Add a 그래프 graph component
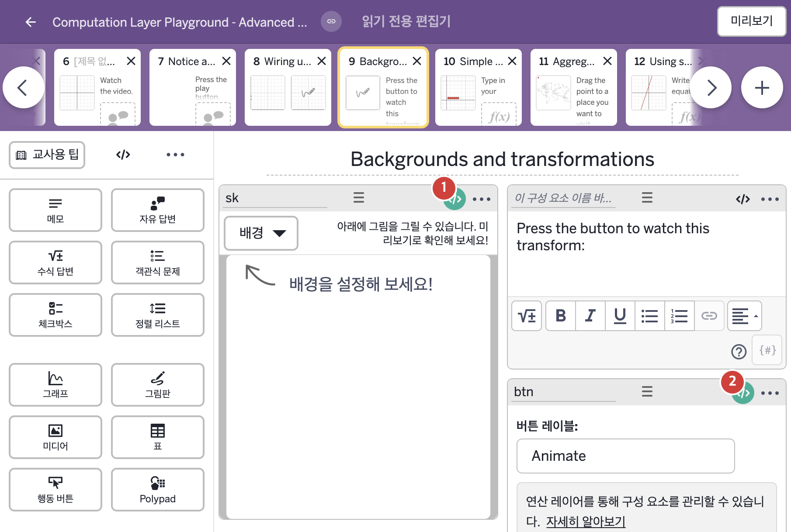 56,385
